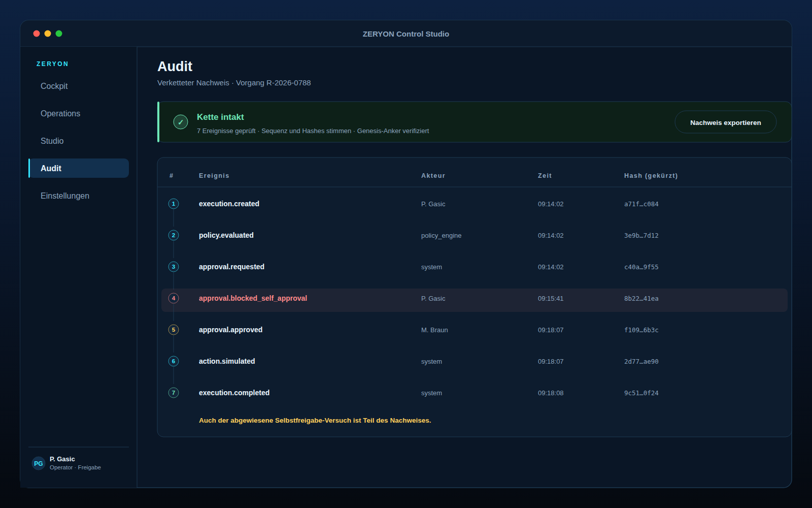Click the green check icon in Kette intakt banner

click(x=181, y=122)
